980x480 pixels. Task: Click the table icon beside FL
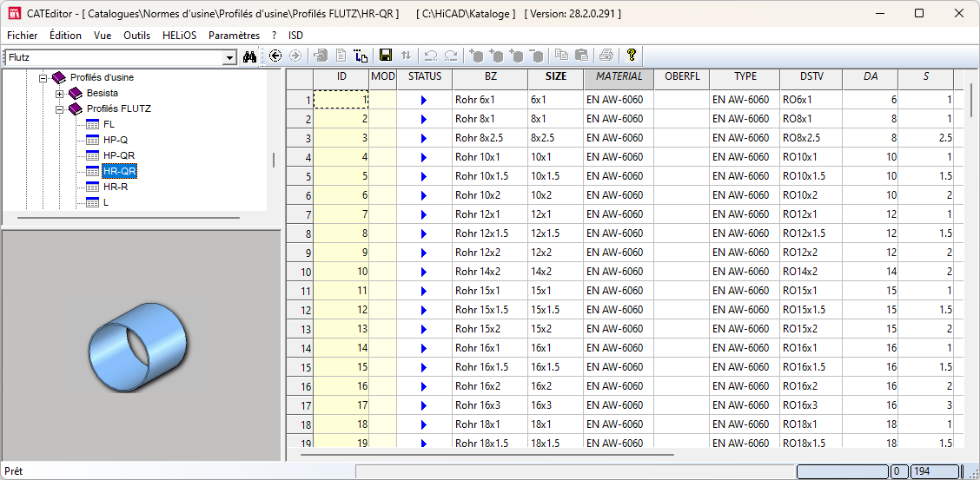point(92,124)
